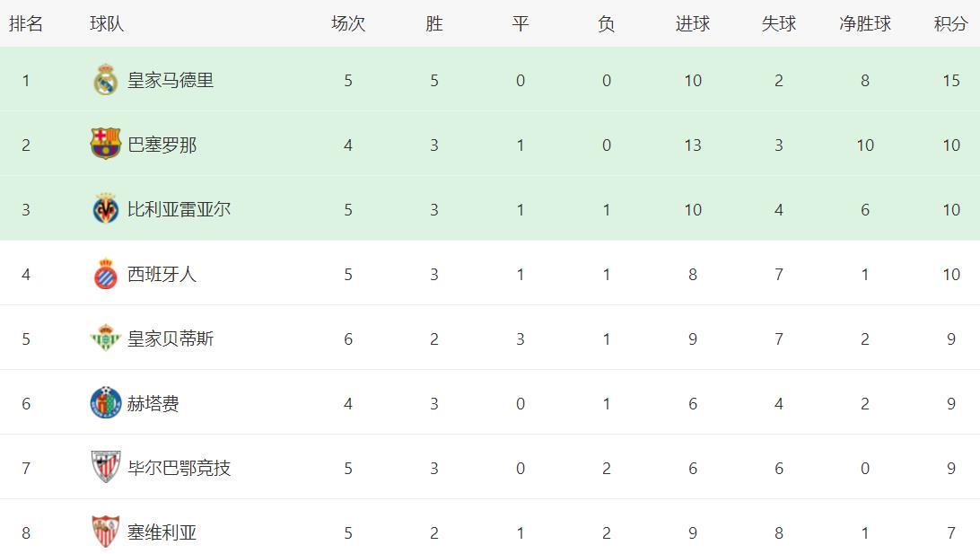Open the 巴塞罗那 team link
The width and height of the screenshot is (980, 554).
point(162,145)
